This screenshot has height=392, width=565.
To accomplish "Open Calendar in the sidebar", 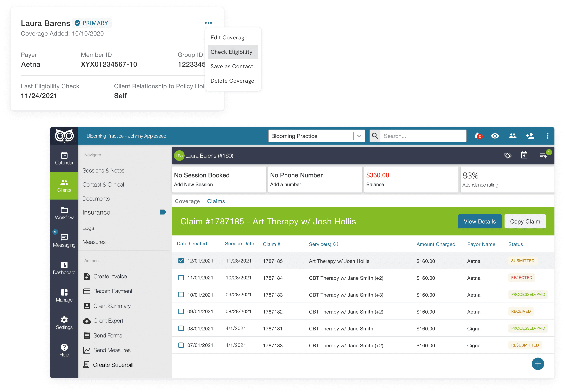I will pos(64,158).
